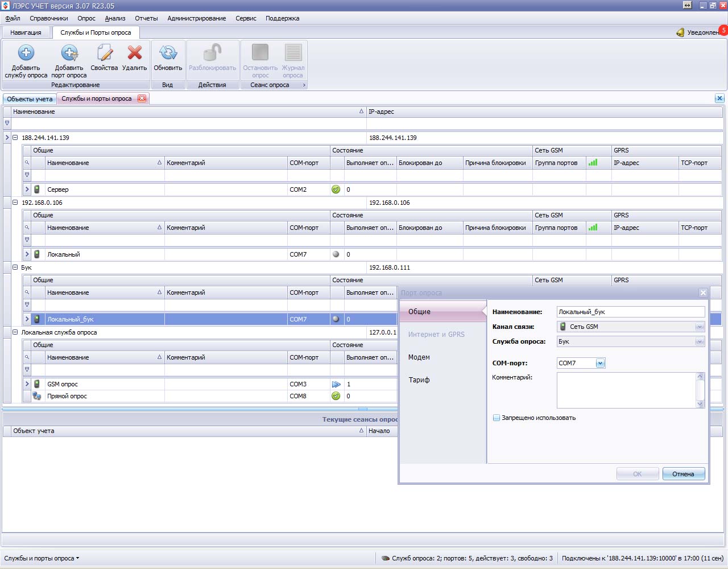Open Журнал опроса icon
The width and height of the screenshot is (728, 569).
coord(293,52)
